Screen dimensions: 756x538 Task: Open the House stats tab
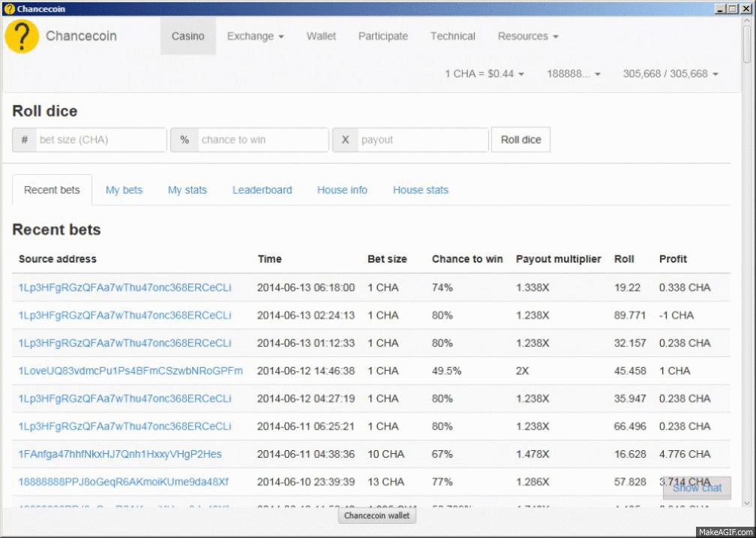[x=421, y=190]
